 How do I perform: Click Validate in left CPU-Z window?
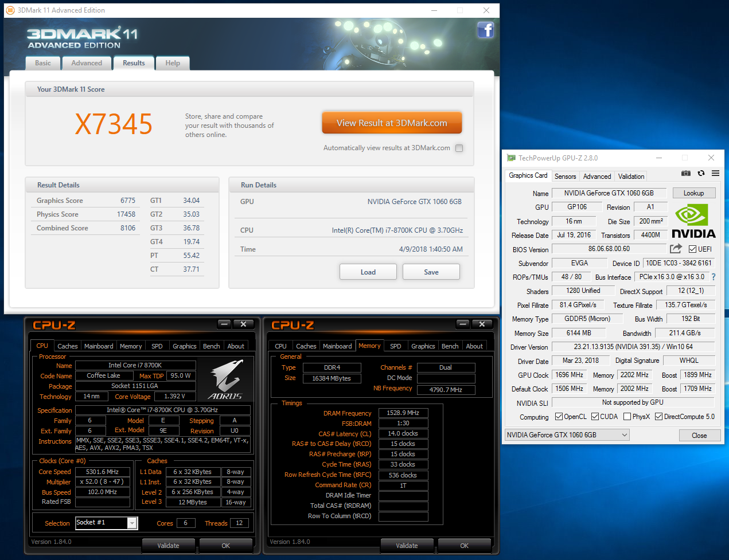coord(168,546)
